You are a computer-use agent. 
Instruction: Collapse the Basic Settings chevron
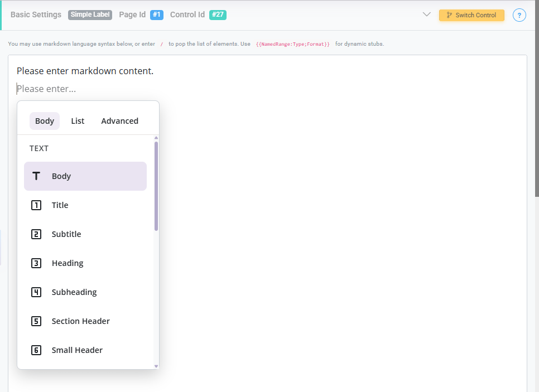click(x=427, y=14)
